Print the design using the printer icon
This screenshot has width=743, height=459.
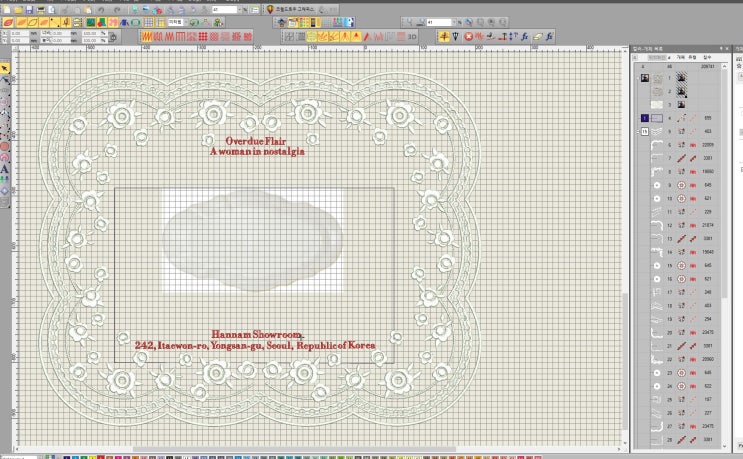41,9
